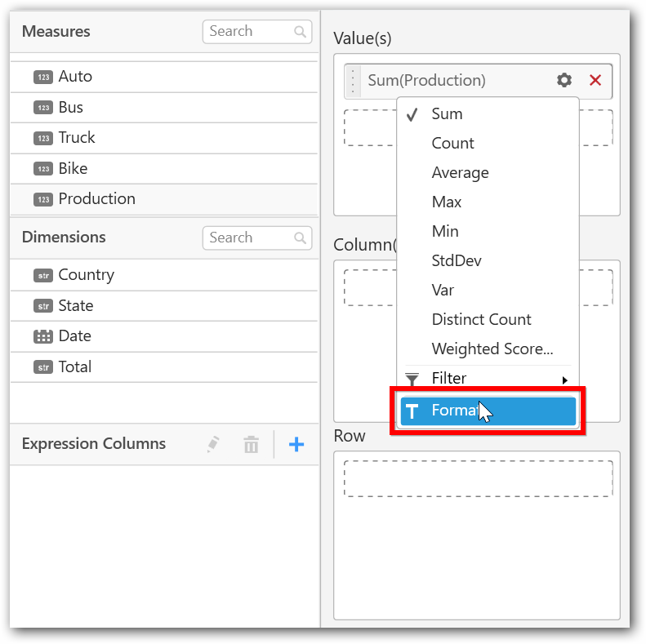Select the Country dimension field
The width and height of the screenshot is (646, 644).
(x=86, y=275)
